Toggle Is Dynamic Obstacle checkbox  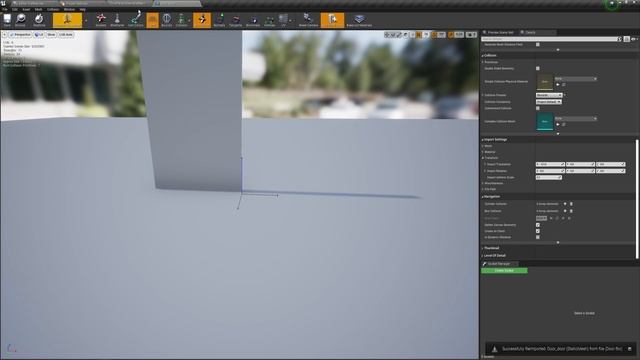click(x=538, y=237)
